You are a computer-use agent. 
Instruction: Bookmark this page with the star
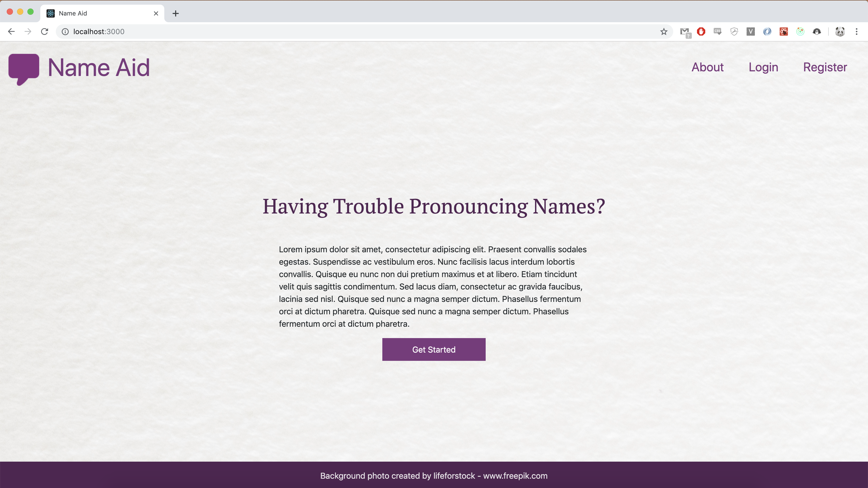click(x=663, y=32)
